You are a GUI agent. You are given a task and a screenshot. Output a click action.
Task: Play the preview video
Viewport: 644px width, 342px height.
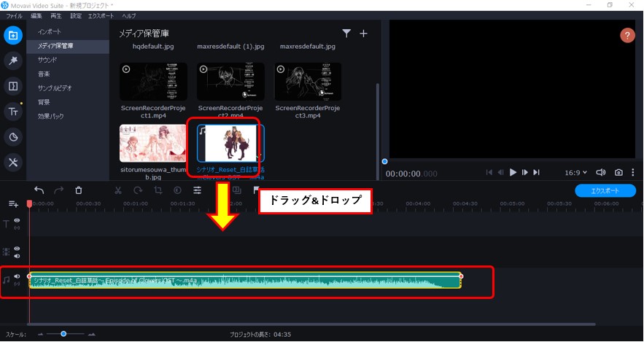click(513, 172)
